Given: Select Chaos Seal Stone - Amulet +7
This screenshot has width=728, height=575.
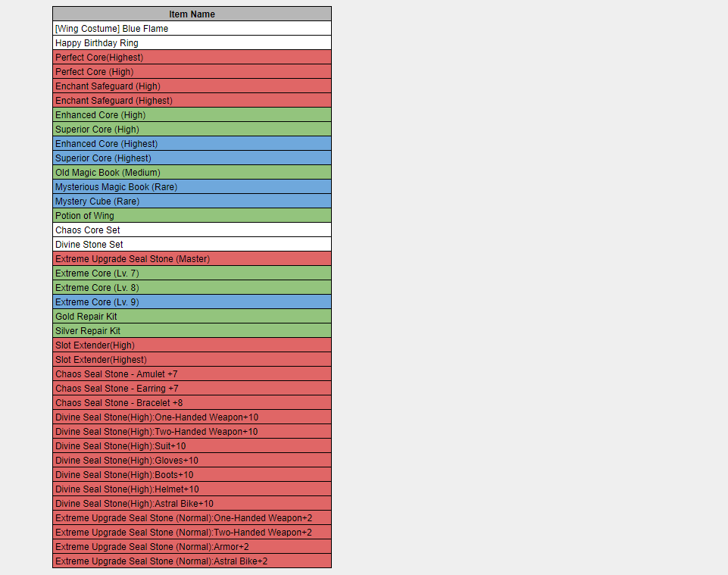Looking at the screenshot, I should (192, 374).
